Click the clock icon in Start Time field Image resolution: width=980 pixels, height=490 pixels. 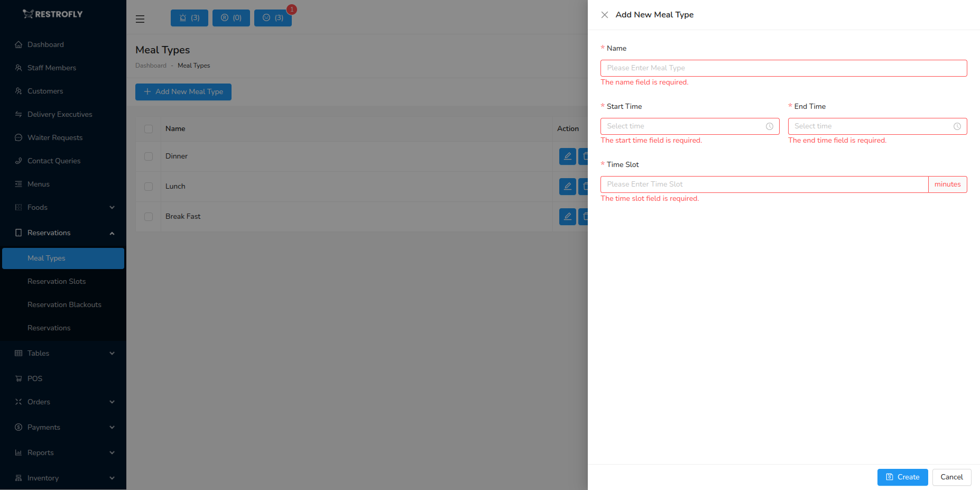(769, 126)
